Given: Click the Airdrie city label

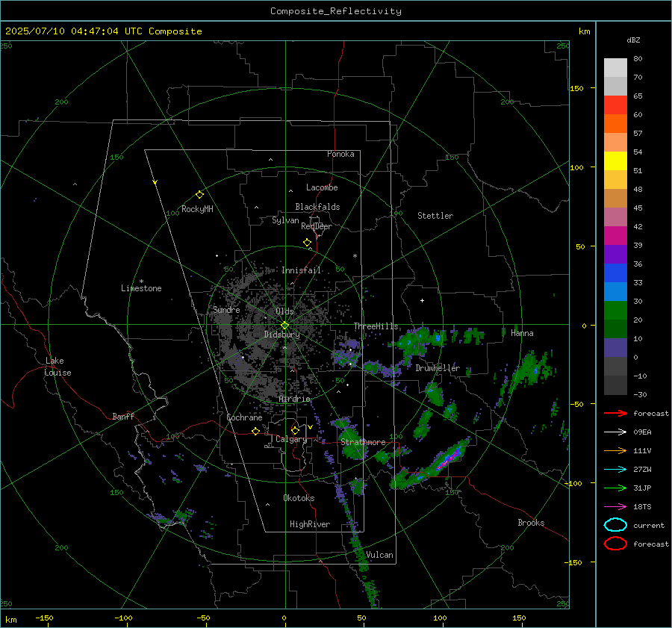Looking at the screenshot, I should pos(294,399).
